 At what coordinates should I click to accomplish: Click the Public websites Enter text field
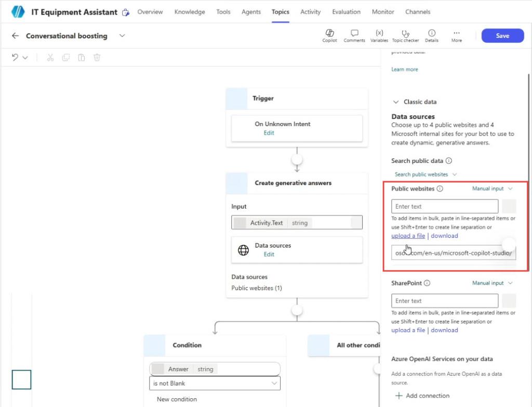pos(445,206)
